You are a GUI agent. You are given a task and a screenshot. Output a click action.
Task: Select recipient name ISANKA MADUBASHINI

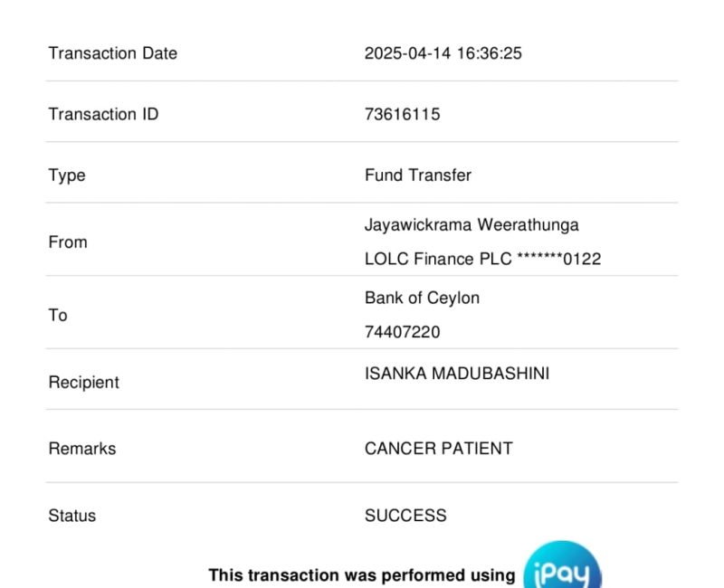[456, 374]
